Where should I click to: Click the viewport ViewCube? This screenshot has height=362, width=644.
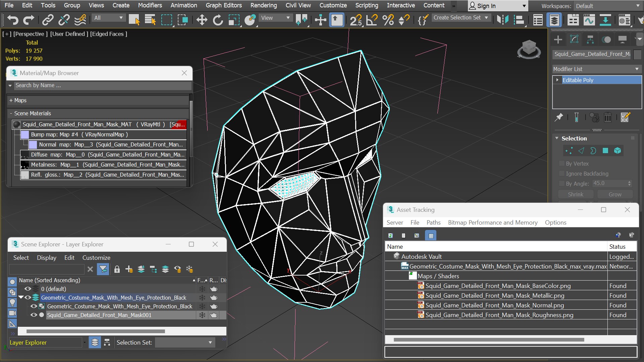pos(529,49)
